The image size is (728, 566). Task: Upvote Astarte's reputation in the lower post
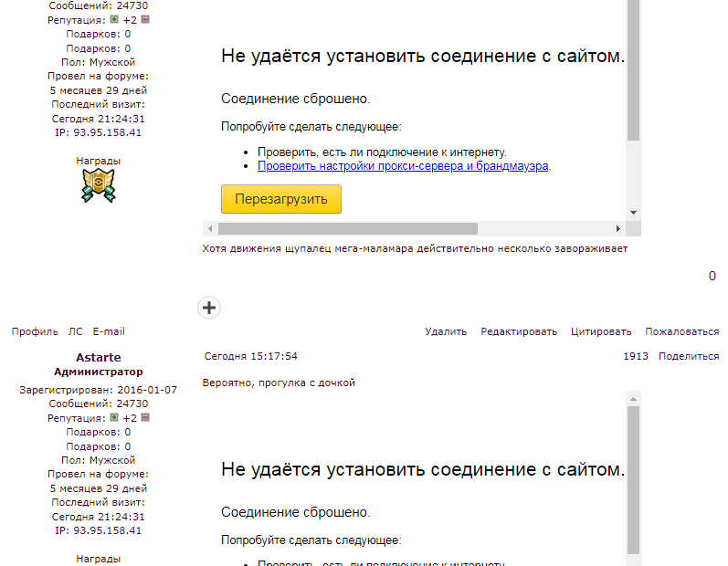click(x=114, y=417)
